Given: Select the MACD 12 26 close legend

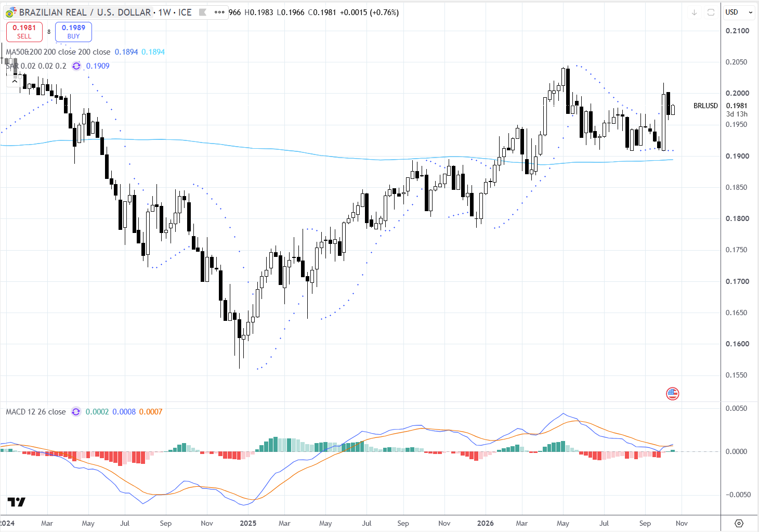Looking at the screenshot, I should pyautogui.click(x=36, y=412).
